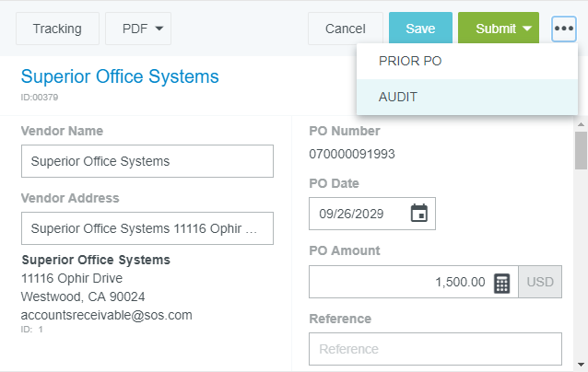Click the scrollbar down arrow

(x=581, y=364)
